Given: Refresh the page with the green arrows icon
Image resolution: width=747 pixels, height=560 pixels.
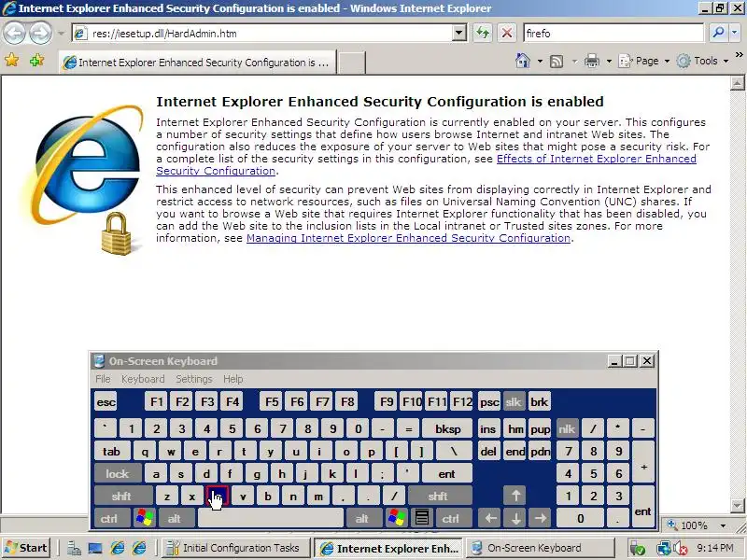Looking at the screenshot, I should [x=483, y=33].
